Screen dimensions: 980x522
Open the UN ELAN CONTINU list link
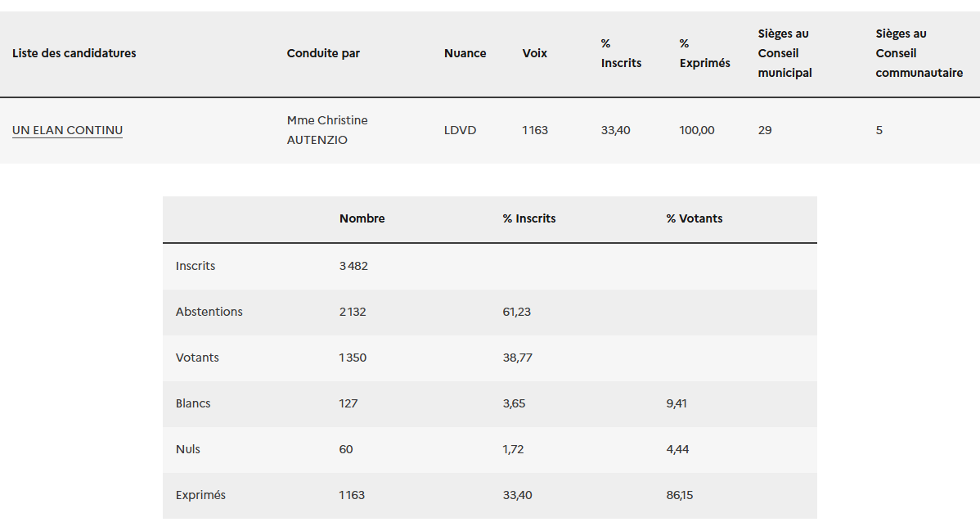pos(67,130)
